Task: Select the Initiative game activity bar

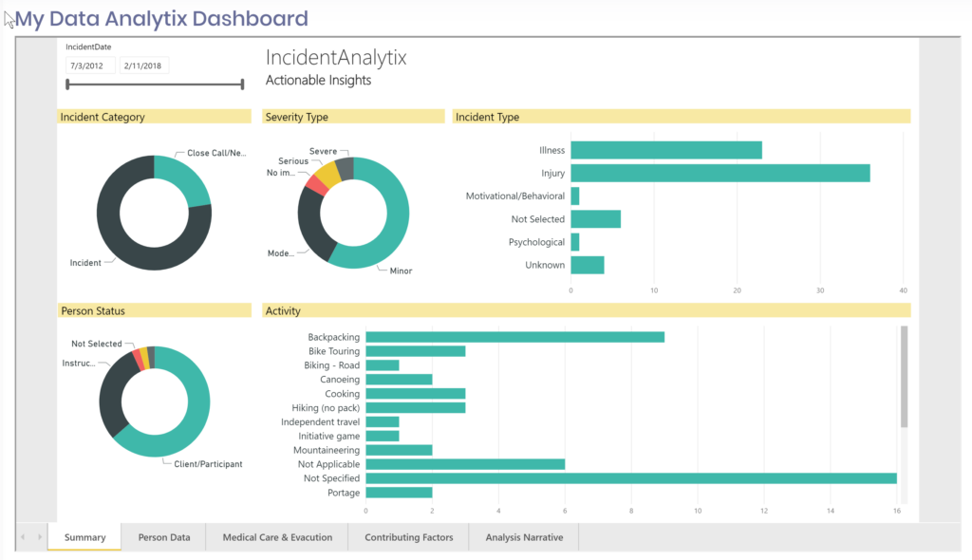Action: (383, 436)
